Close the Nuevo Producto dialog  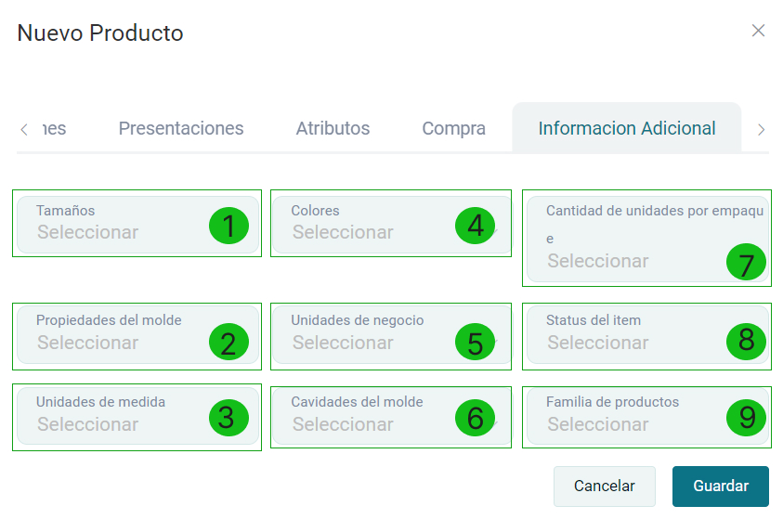pyautogui.click(x=758, y=31)
